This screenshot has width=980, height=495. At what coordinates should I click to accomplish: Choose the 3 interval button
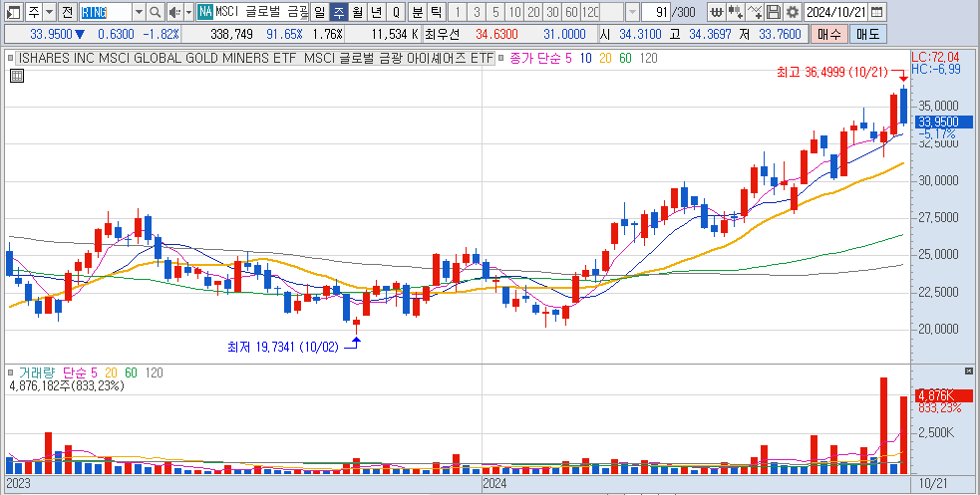[x=477, y=11]
